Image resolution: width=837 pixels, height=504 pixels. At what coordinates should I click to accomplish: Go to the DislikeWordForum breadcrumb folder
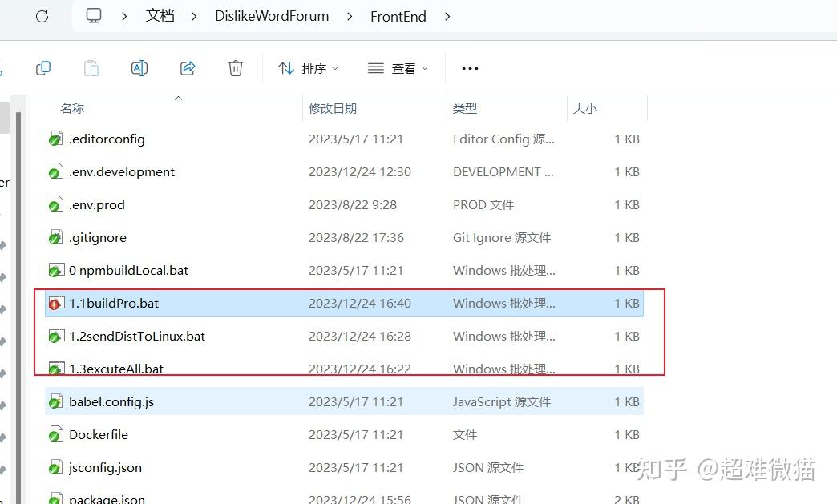pos(272,16)
